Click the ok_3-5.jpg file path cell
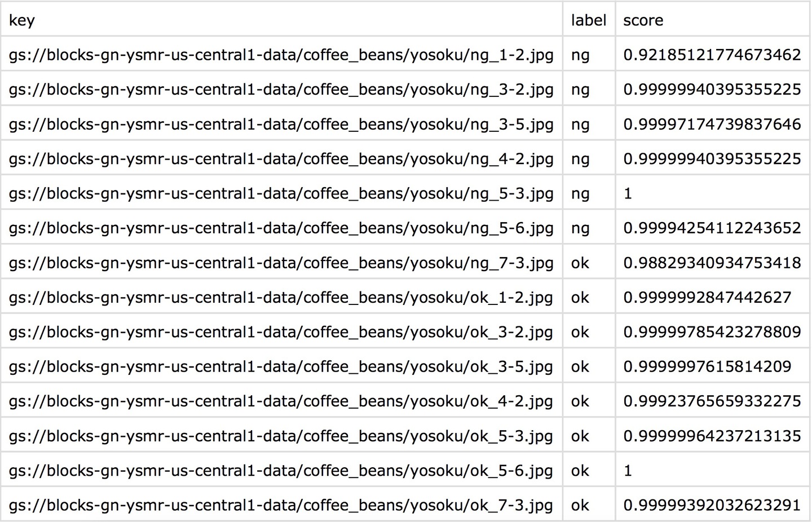 click(281, 366)
